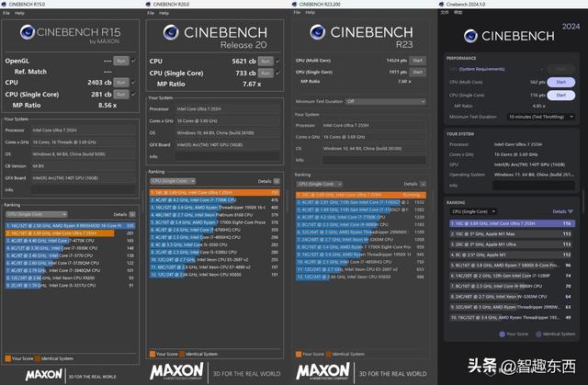The width and height of the screenshot is (588, 385).
Task: Toggle the CPU (Single Core) checkbox in R15
Action: click(134, 94)
